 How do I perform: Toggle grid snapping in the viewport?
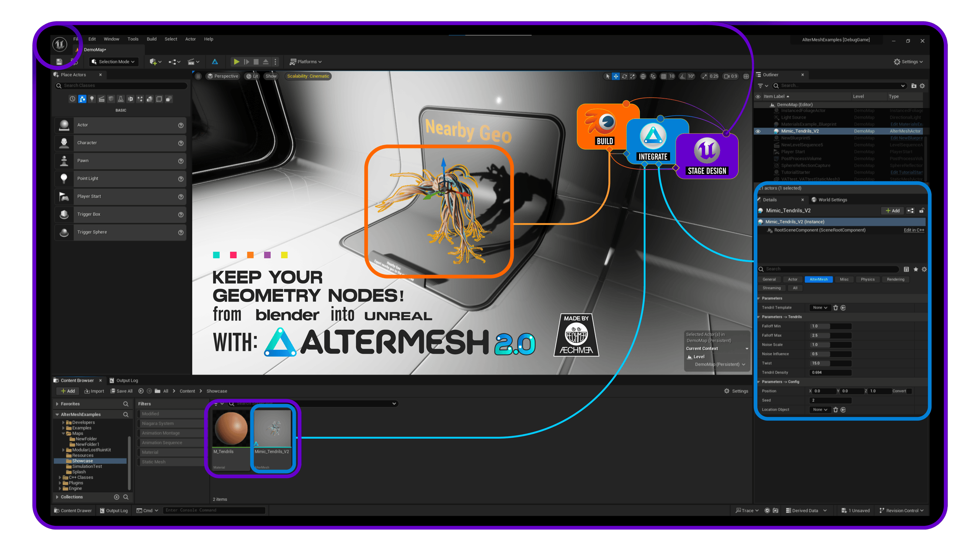coord(664,76)
